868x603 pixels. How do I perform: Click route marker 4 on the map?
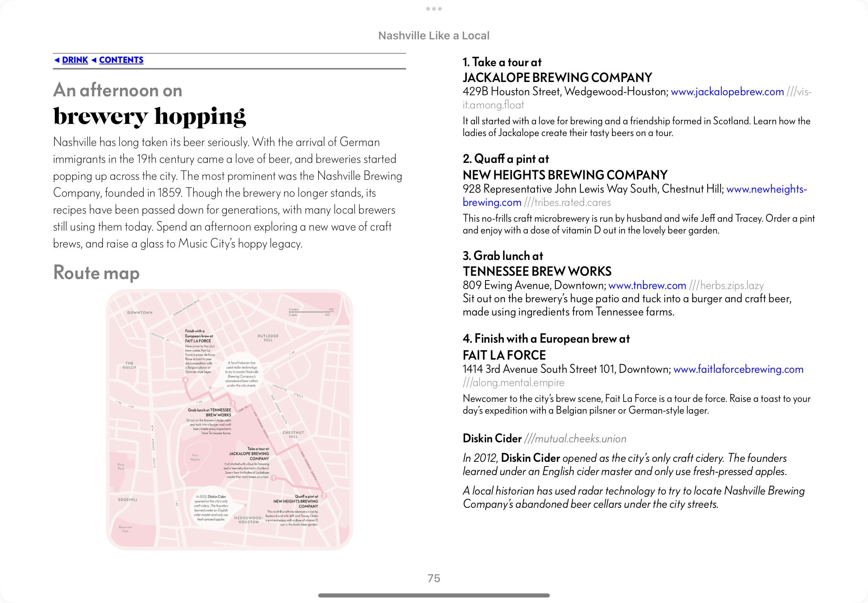coord(185,379)
